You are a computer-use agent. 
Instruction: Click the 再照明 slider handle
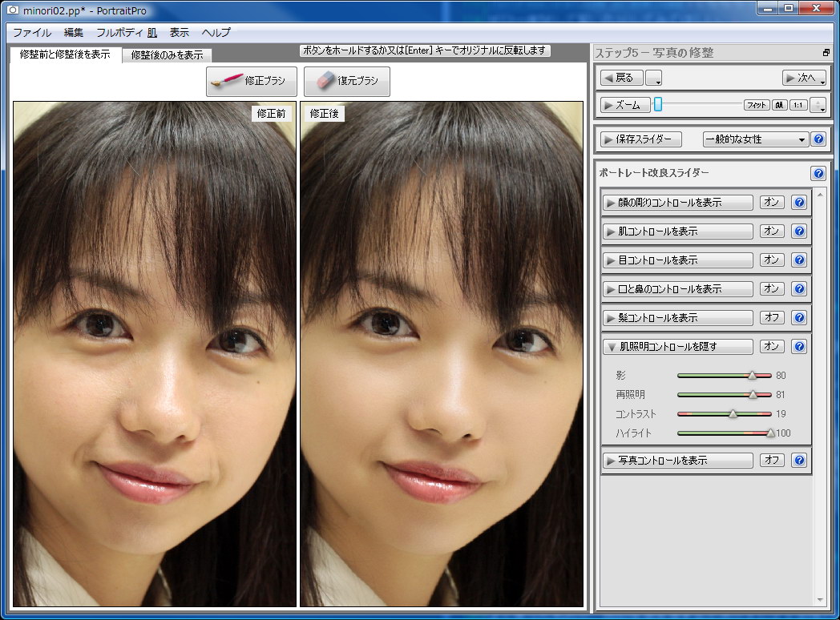click(x=753, y=395)
